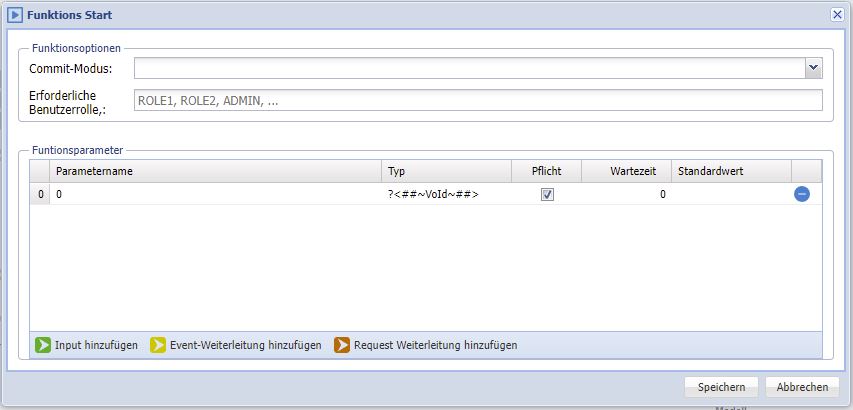Select the Parametername cell containing 0
The height and width of the screenshot is (410, 853).
click(215, 195)
